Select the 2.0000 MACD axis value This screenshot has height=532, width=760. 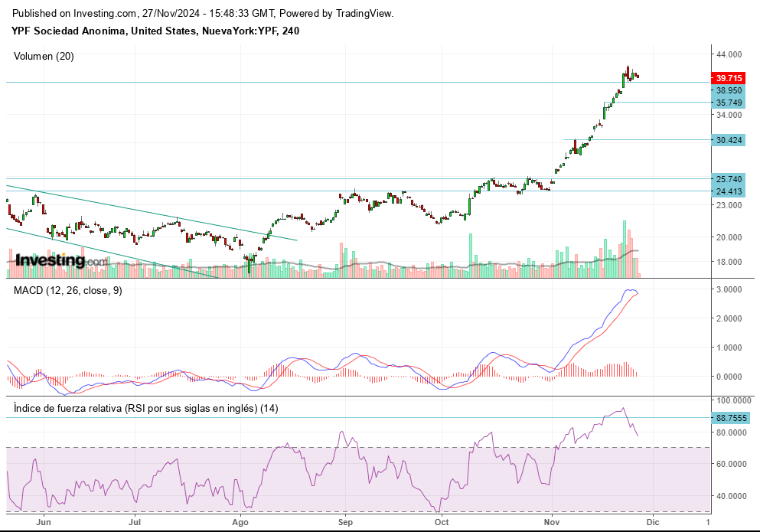729,318
